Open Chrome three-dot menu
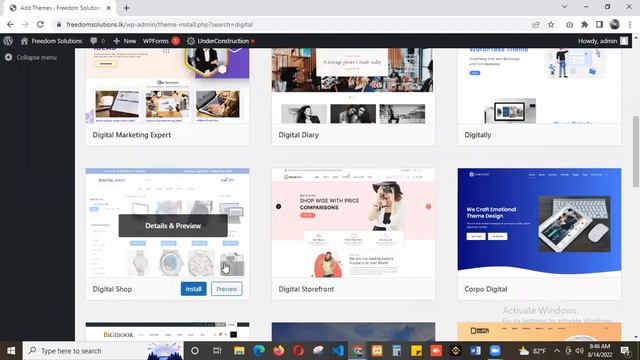Screen dimensions: 640x360 click(x=630, y=24)
